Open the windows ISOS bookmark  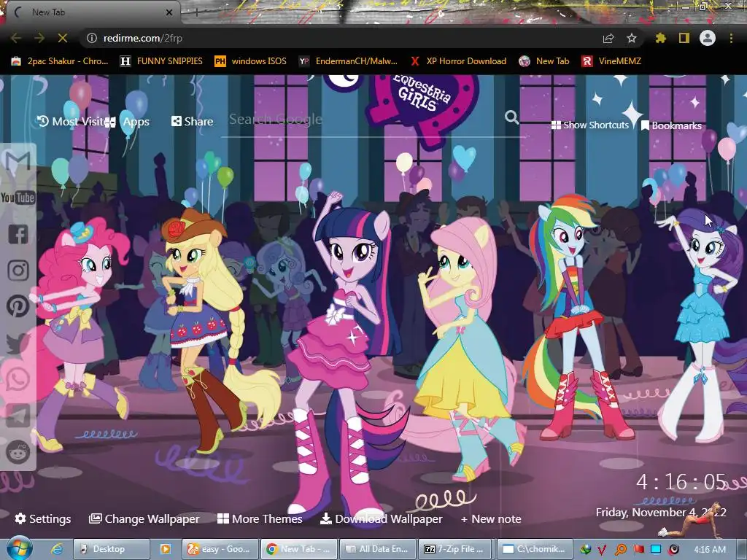tap(251, 61)
